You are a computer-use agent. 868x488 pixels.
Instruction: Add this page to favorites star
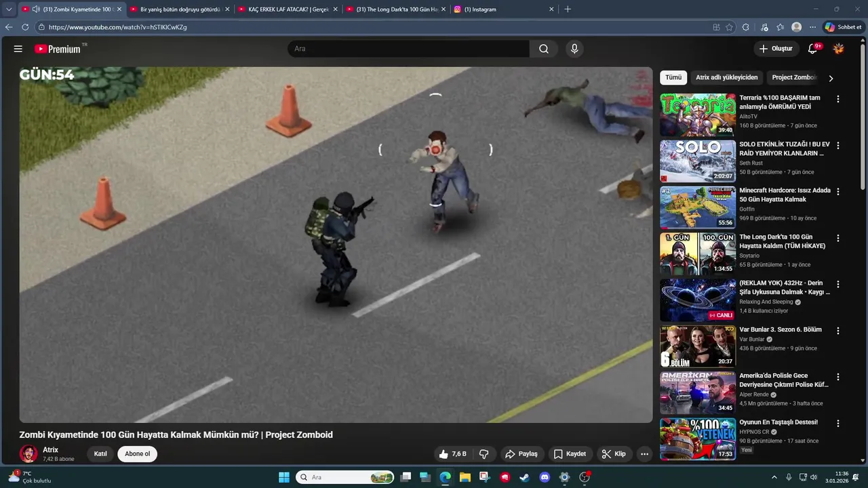730,27
